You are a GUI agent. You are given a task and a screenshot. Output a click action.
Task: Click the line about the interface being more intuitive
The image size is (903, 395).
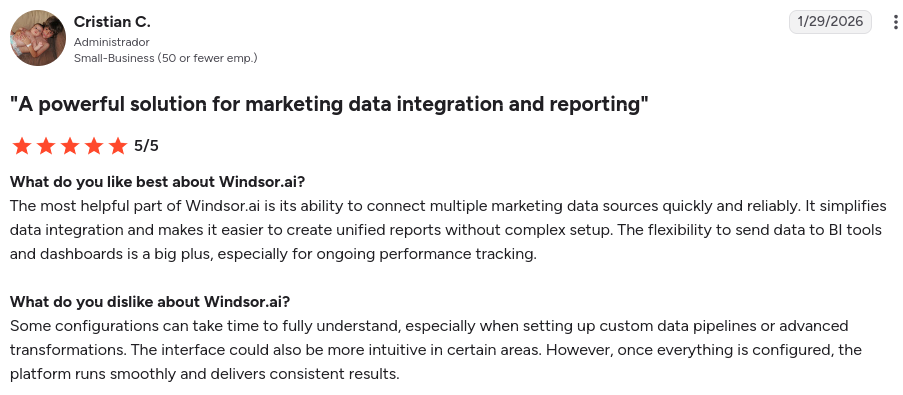pos(435,350)
